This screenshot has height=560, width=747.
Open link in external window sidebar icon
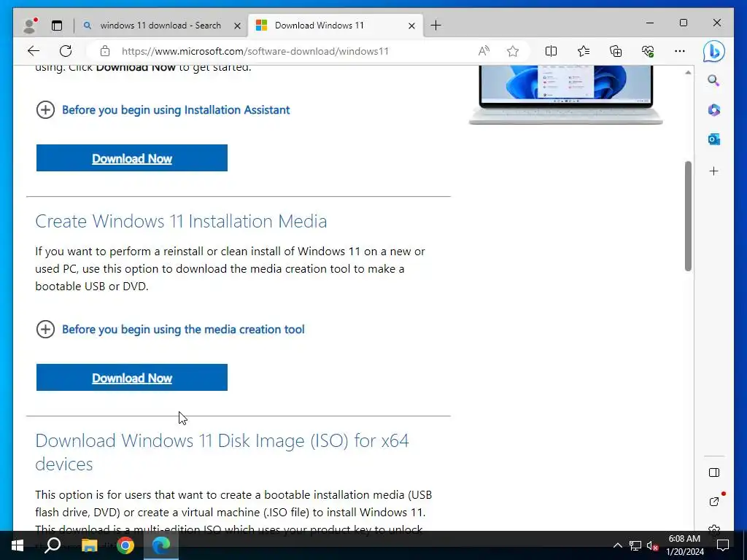(713, 502)
